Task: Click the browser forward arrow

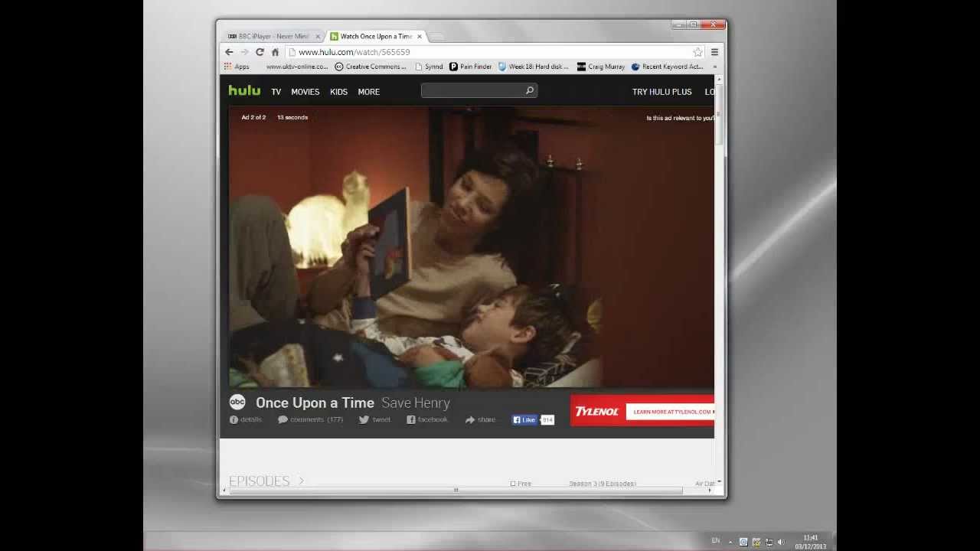Action: (x=244, y=52)
